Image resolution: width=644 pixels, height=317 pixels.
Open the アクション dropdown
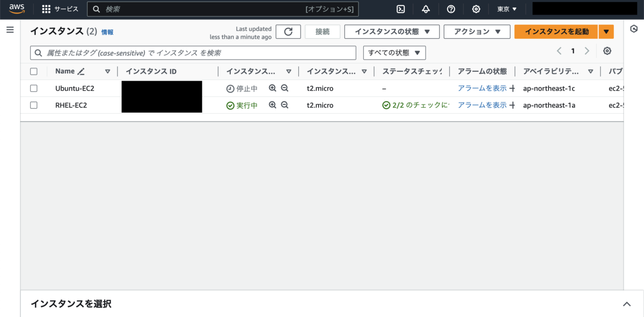point(477,32)
